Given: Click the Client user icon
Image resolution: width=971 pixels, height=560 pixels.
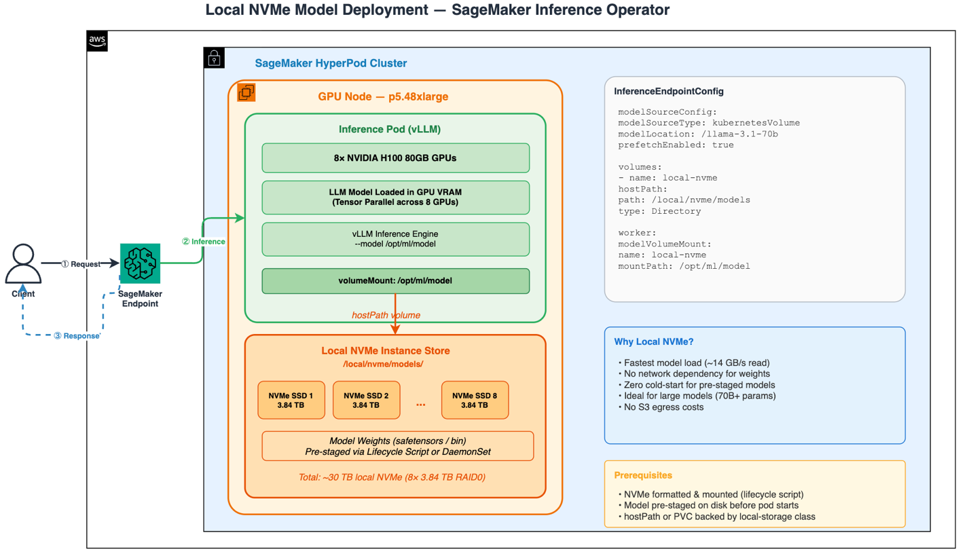Looking at the screenshot, I should [x=24, y=265].
